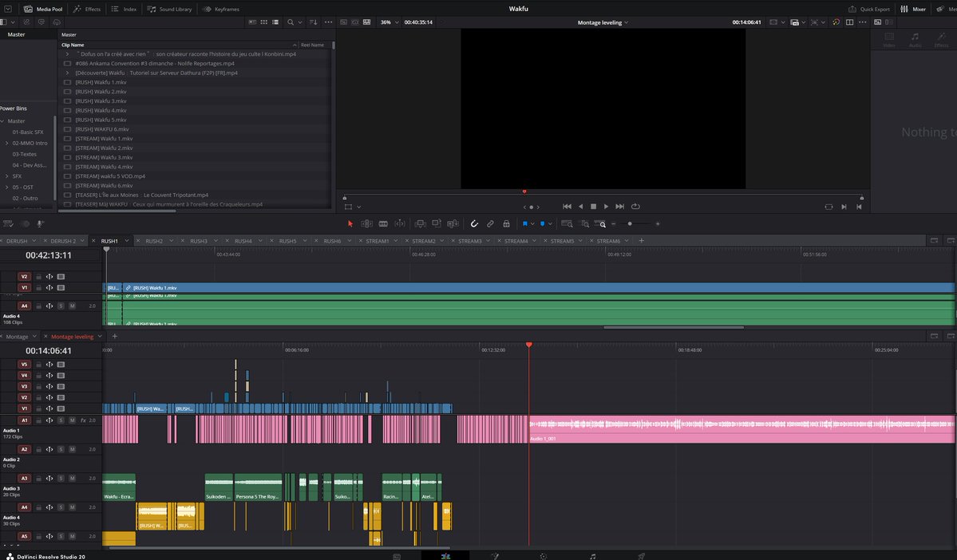Jump to last frame in viewer

[620, 207]
